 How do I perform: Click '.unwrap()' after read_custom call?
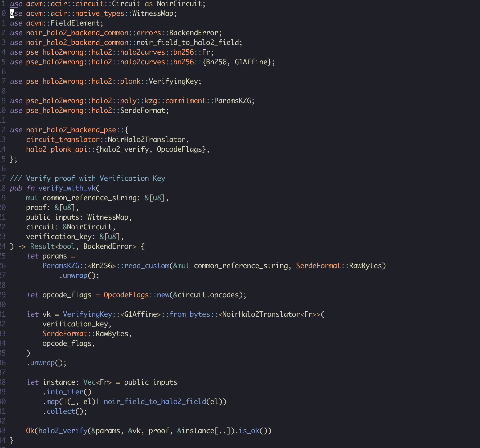77,275
